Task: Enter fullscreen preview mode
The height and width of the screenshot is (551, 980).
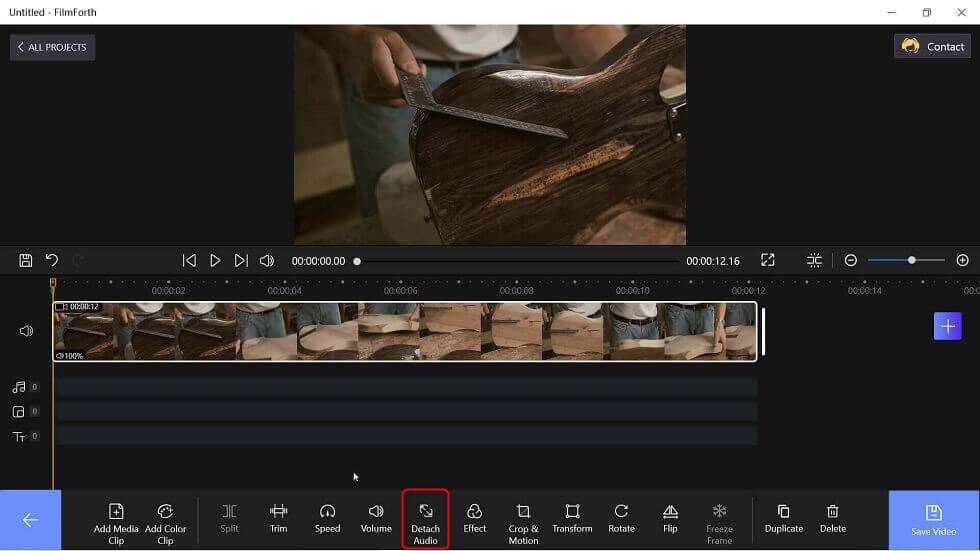Action: pyautogui.click(x=768, y=261)
